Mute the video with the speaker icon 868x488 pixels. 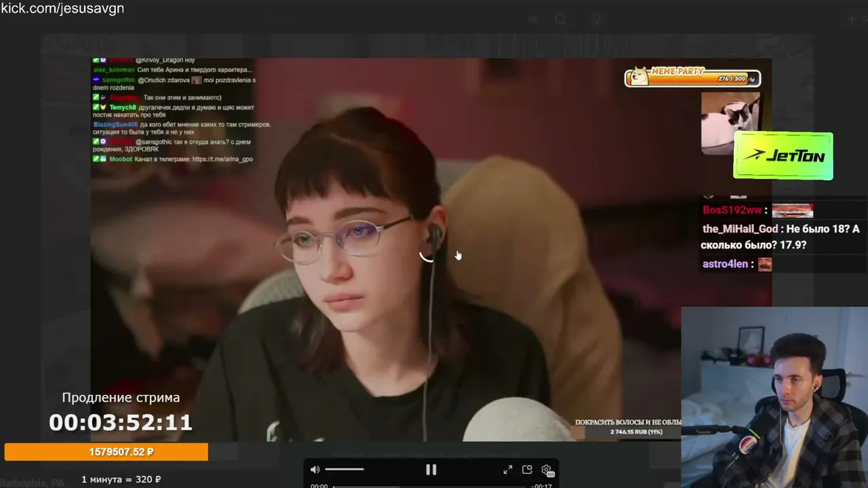click(315, 470)
